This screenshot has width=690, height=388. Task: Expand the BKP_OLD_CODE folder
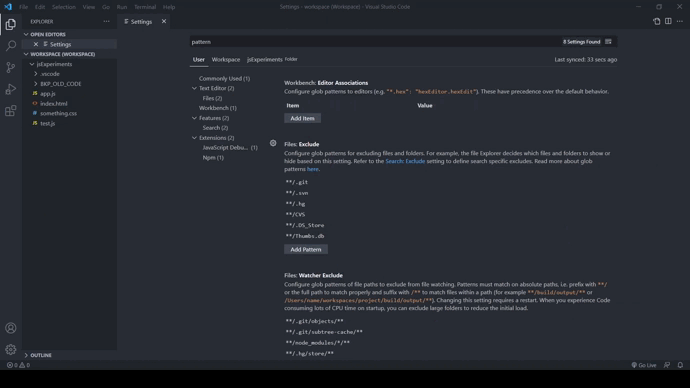pyautogui.click(x=36, y=84)
